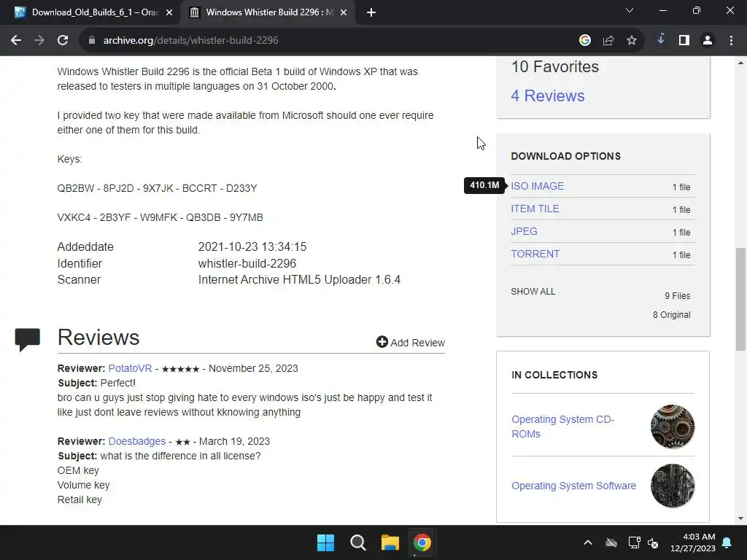Click the 10 Favorites text
The image size is (747, 560).
[x=554, y=66]
